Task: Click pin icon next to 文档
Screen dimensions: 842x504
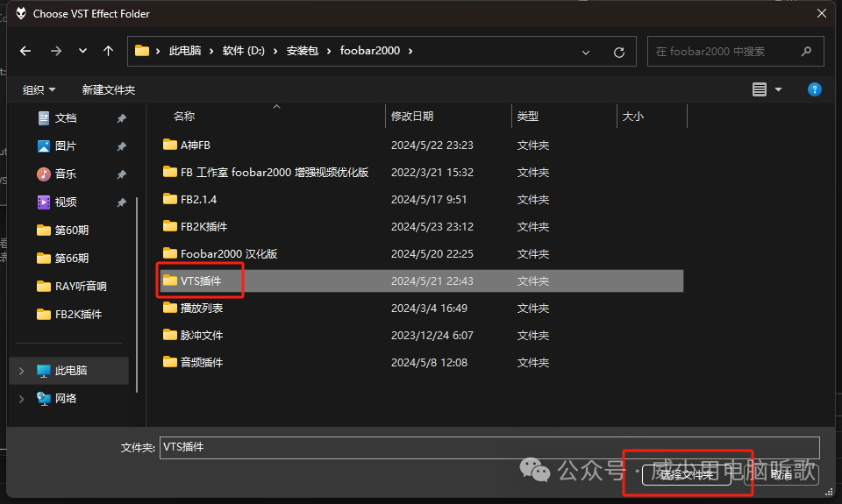Action: [x=122, y=118]
